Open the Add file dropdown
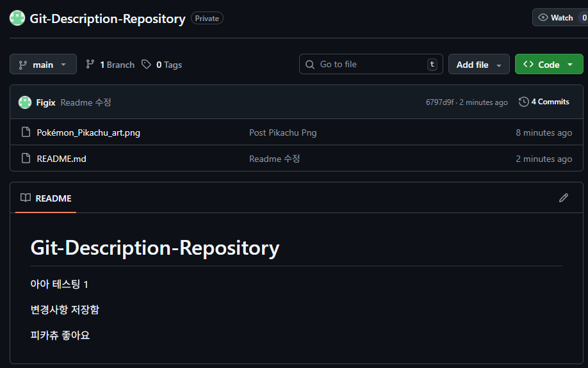Viewport: 588px width, 368px height. coord(478,64)
